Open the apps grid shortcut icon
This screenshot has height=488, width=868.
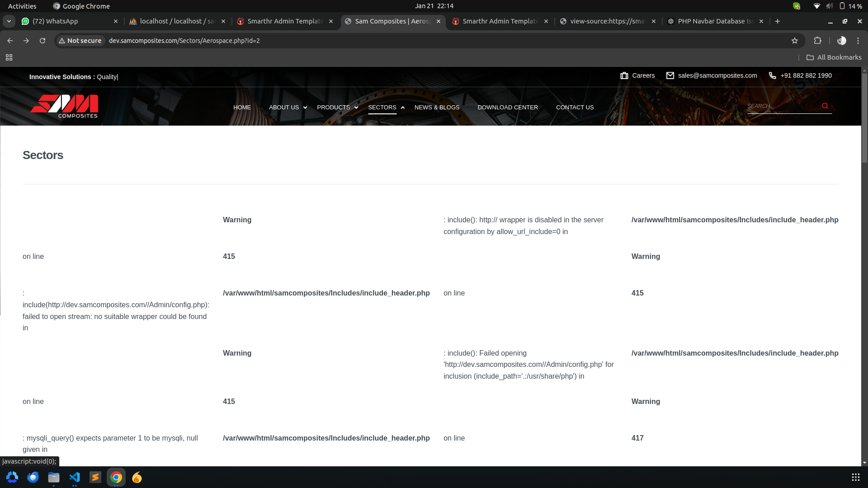(9, 57)
